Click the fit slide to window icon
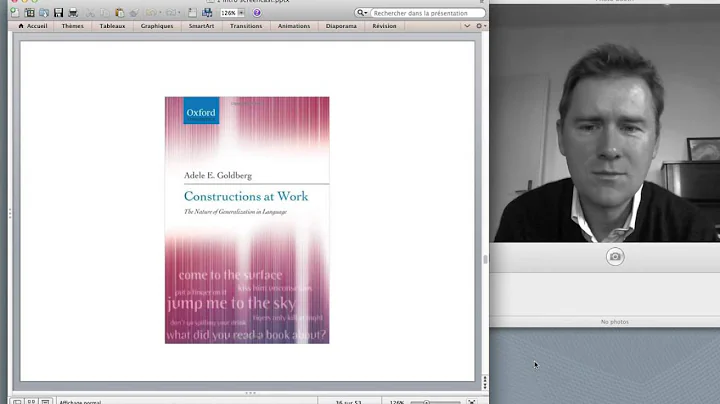This screenshot has height=404, width=720. (472, 402)
